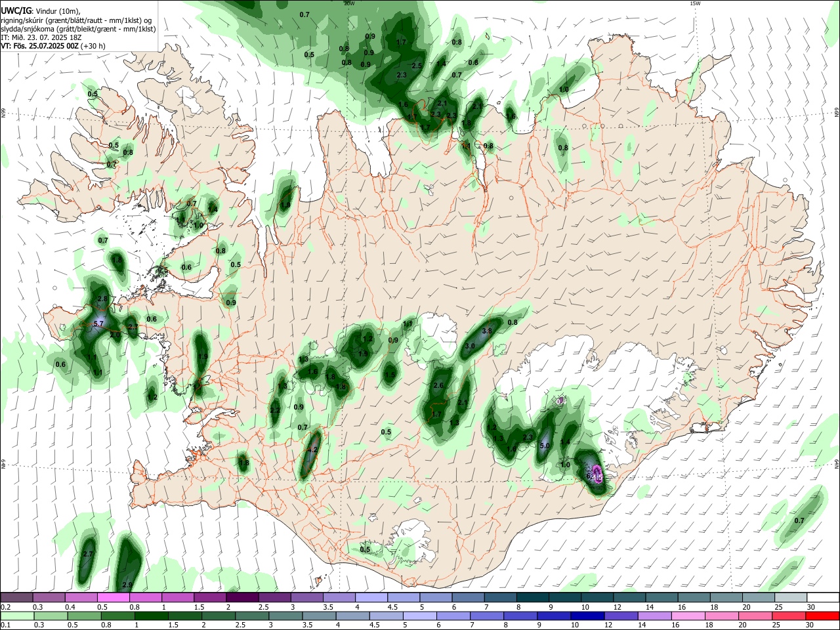This screenshot has height=630, width=840.
Task: Click the 5.0 precipitation value on the map
Action: click(x=545, y=446)
